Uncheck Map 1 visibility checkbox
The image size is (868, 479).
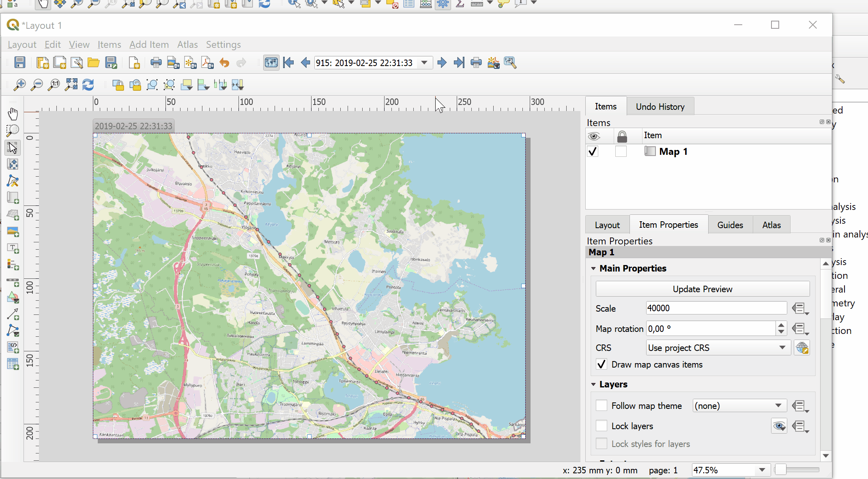coord(593,152)
